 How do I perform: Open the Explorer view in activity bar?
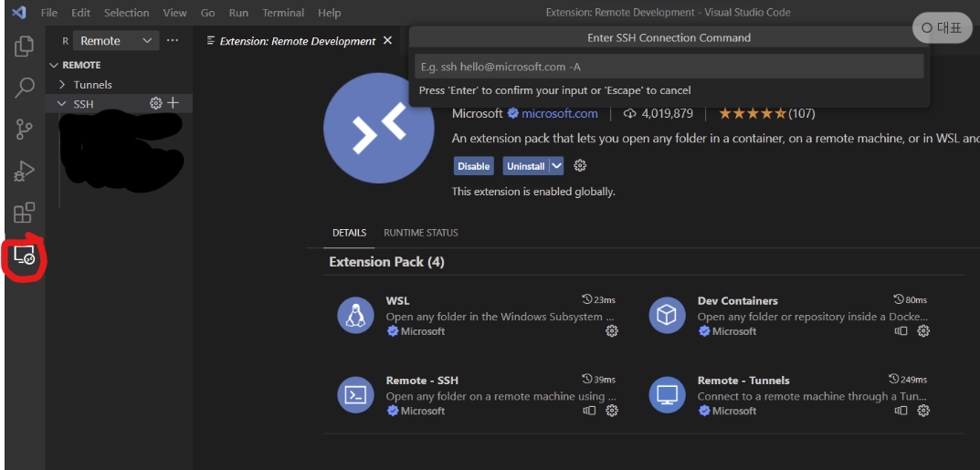tap(24, 46)
